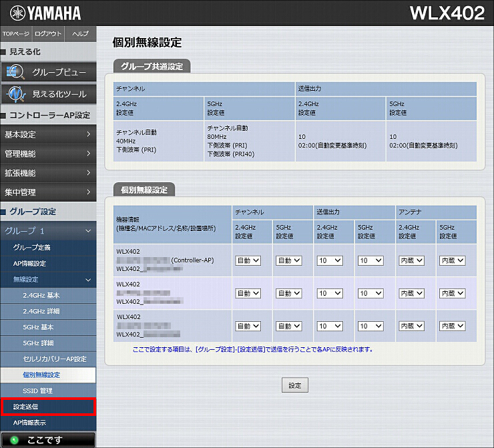Screen dimensions: 494x448
Task: Click ログアウト to log out
Action: pos(48,33)
